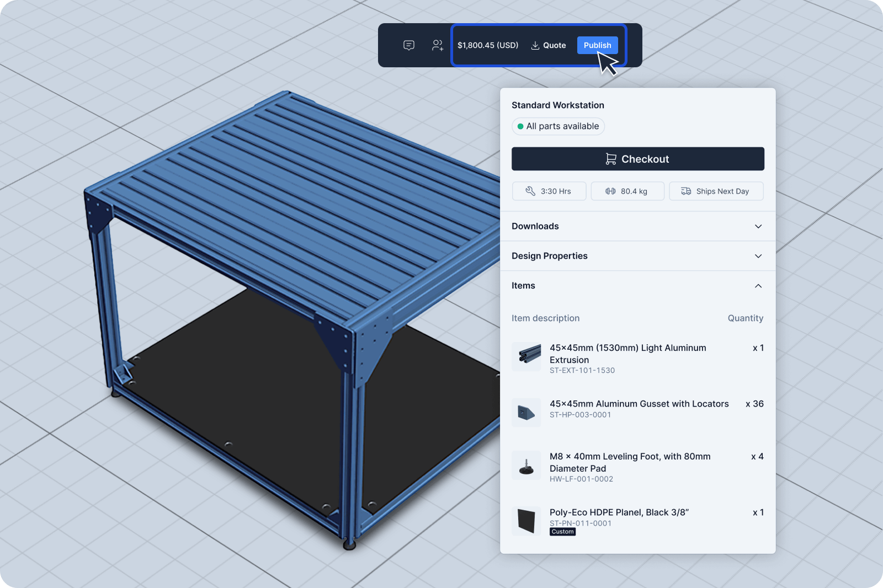This screenshot has height=588, width=883.
Task: Click the shipping truck icon
Action: 686,191
